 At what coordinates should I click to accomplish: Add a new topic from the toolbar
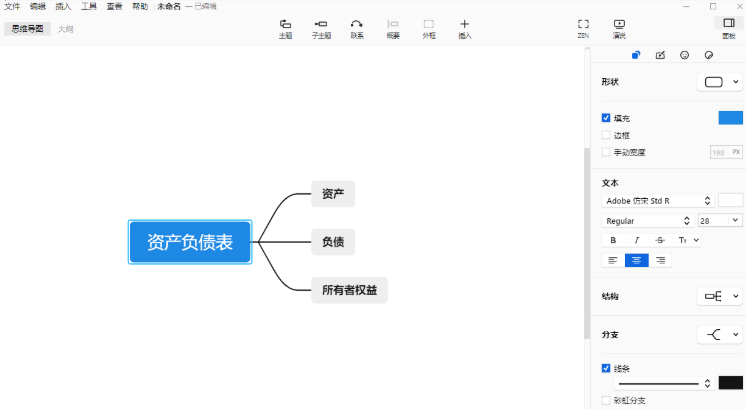[285, 29]
